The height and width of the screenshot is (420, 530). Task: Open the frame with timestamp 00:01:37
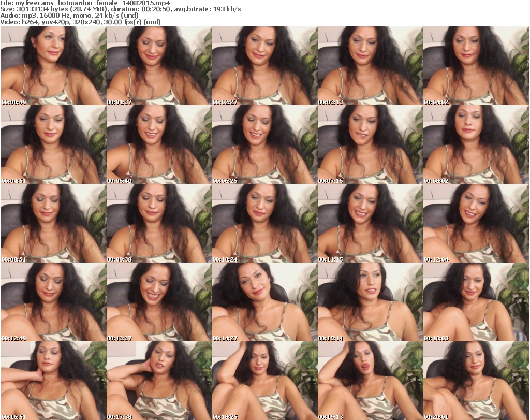tap(159, 66)
